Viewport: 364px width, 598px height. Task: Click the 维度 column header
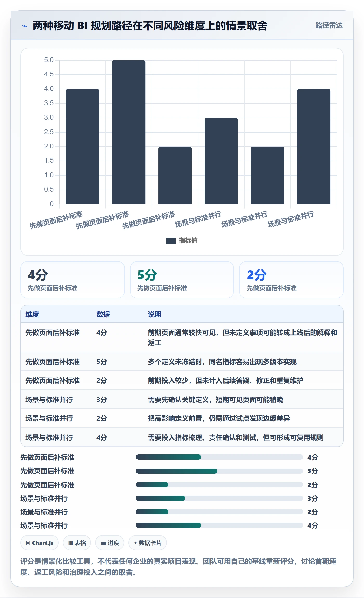click(x=32, y=314)
